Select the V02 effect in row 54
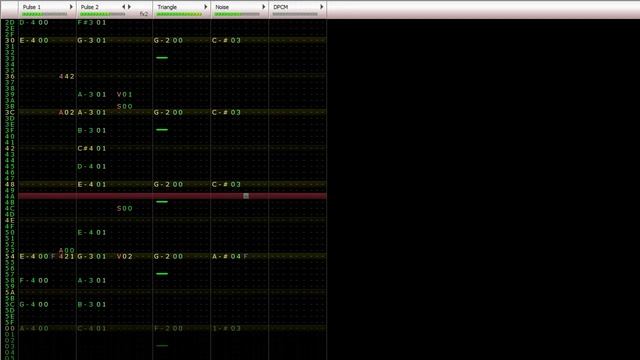The image size is (640, 360). point(125,256)
